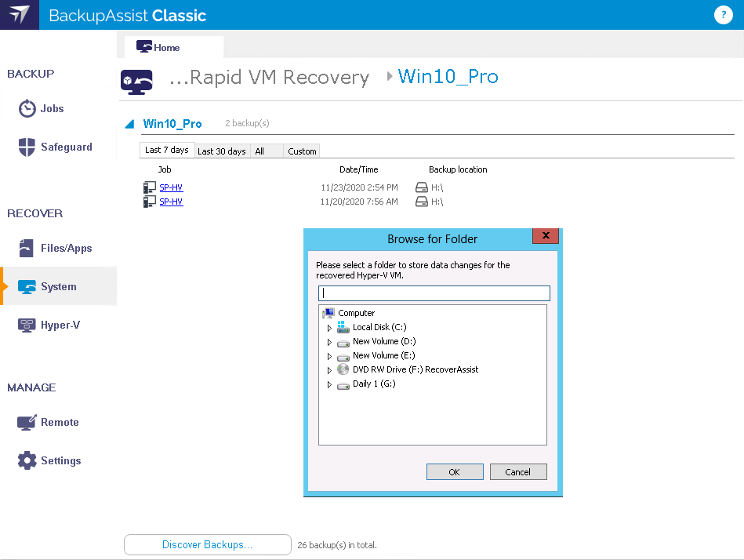Click the 11/23/2020 2:54 PM date
This screenshot has height=560, width=744.
(x=359, y=187)
